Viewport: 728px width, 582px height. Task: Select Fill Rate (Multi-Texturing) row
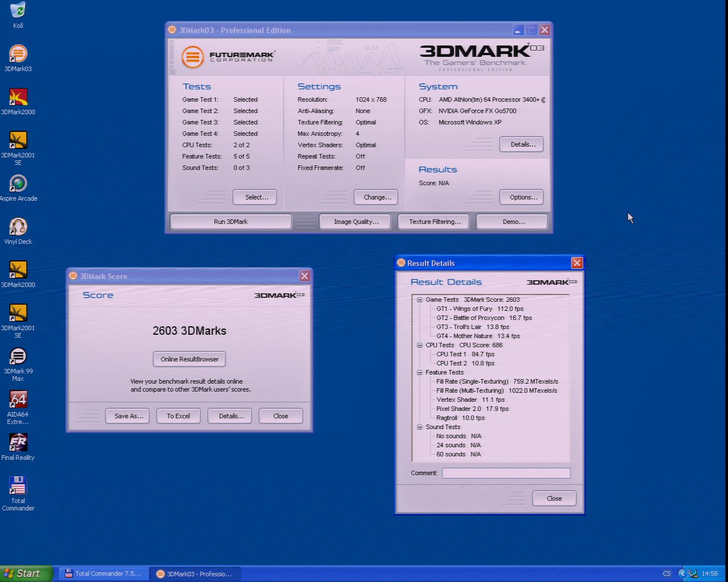(x=497, y=390)
